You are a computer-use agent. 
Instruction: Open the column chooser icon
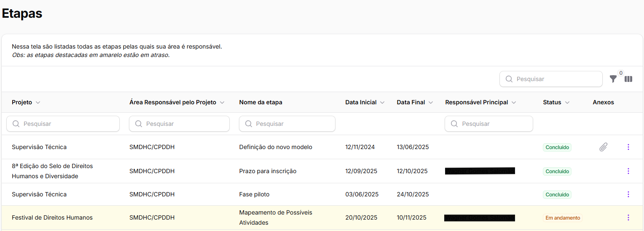pos(628,79)
